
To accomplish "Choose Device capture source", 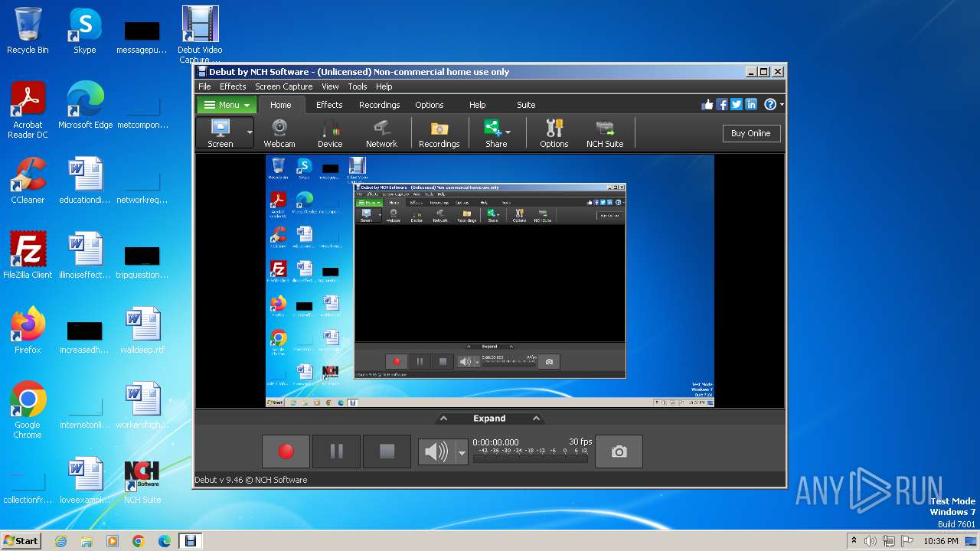I will point(330,133).
